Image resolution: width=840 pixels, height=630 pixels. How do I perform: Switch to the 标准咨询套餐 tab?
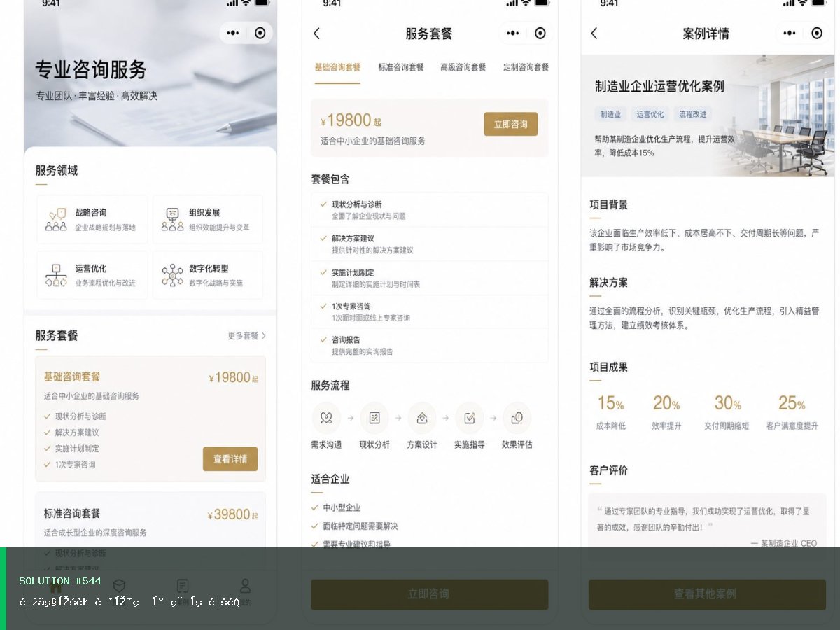click(x=401, y=67)
